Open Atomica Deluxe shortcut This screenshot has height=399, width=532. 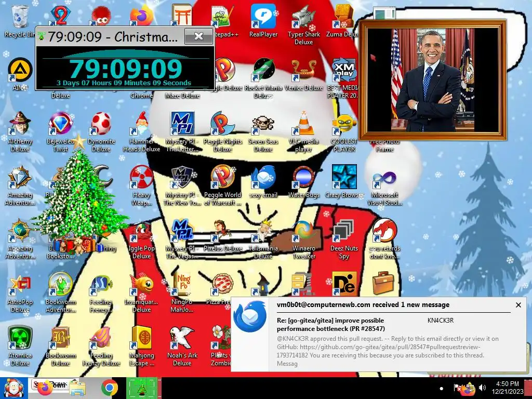pos(20,346)
